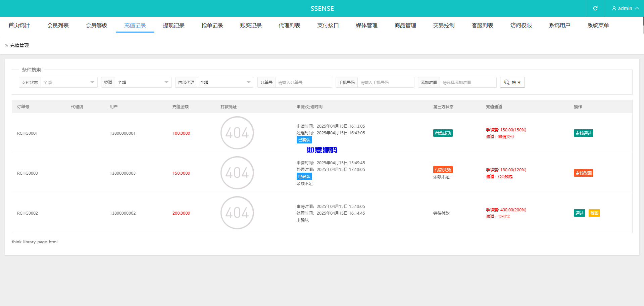
Task: Open the 提现记录 tab
Action: 174,26
